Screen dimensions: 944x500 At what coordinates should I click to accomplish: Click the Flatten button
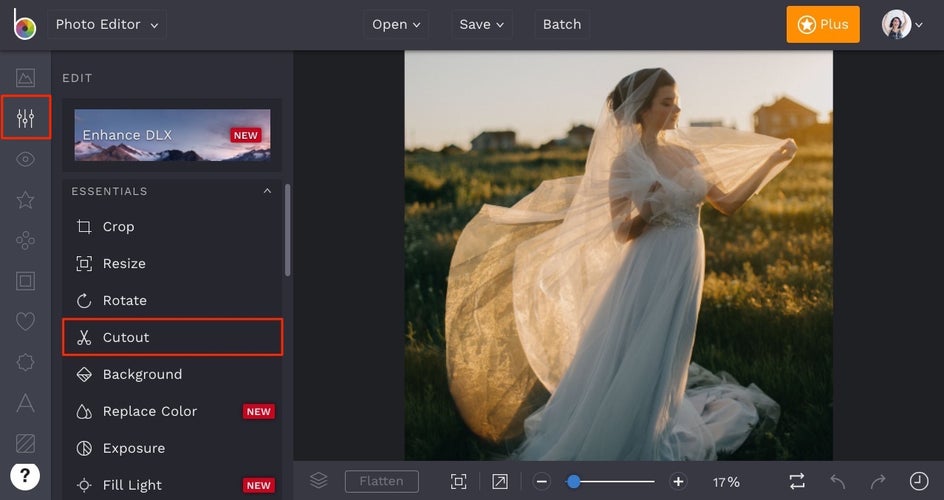(382, 481)
